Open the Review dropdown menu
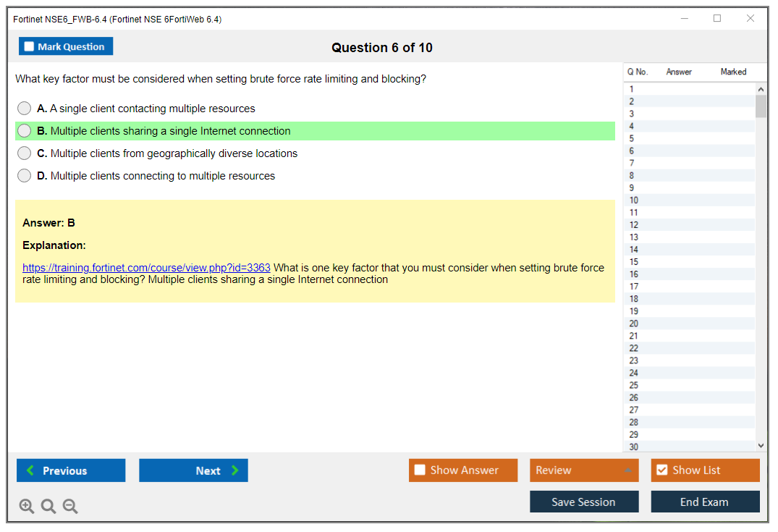This screenshot has width=778, height=532. pos(583,470)
